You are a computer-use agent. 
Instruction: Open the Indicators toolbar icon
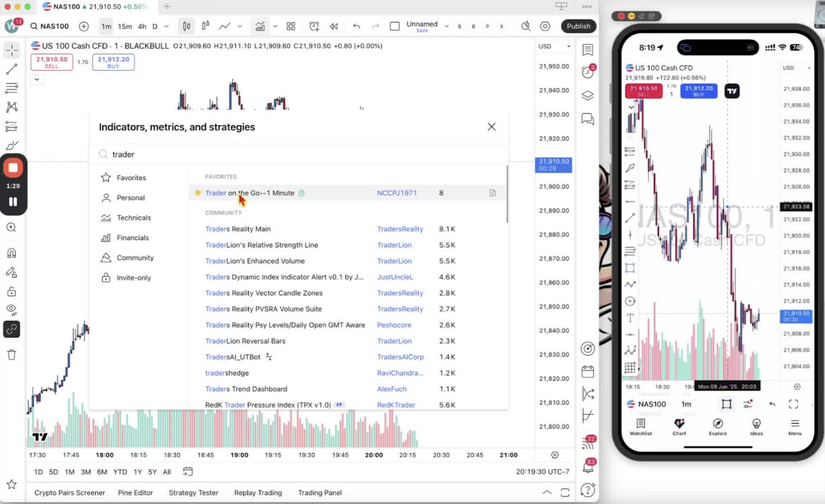[260, 26]
